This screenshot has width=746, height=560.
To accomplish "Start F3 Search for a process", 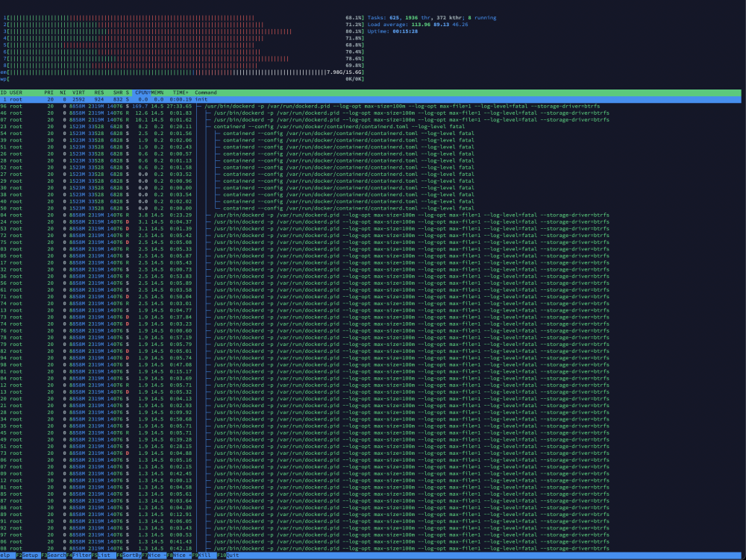I will point(54,556).
